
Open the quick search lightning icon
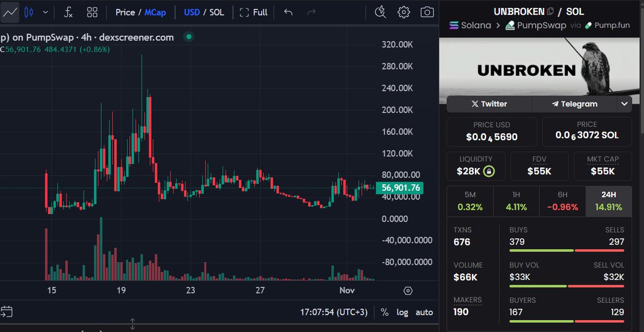point(380,12)
